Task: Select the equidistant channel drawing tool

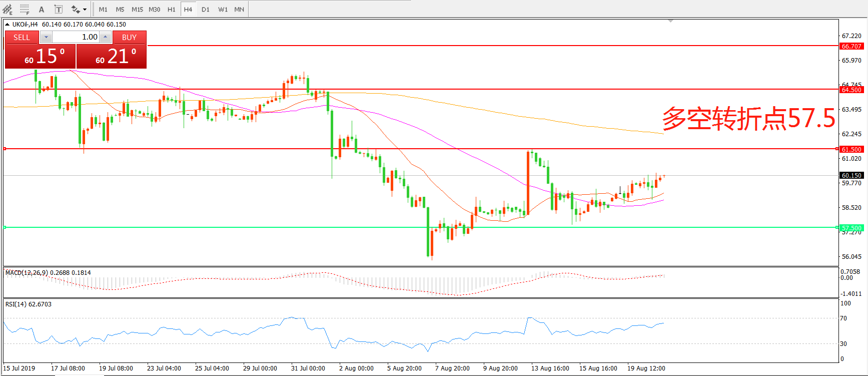Action: tap(8, 9)
